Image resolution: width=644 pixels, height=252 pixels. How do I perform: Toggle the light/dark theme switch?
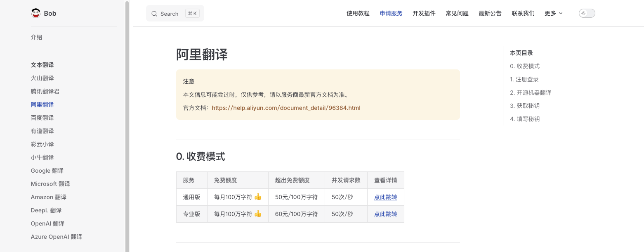(587, 13)
